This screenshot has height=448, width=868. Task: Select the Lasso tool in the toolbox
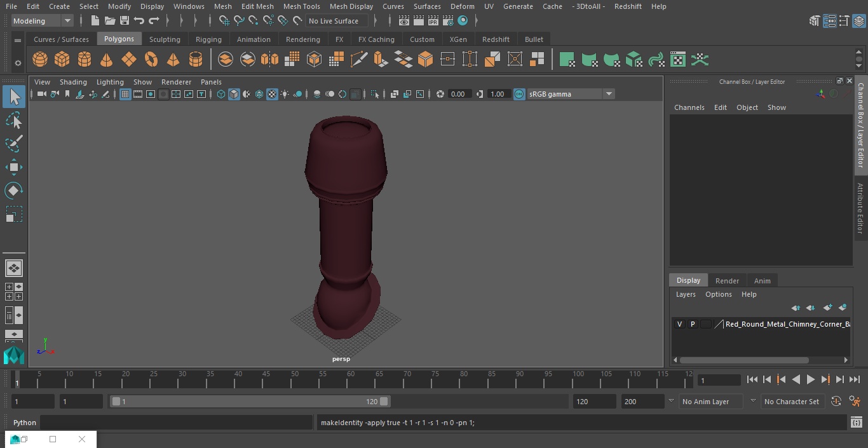[x=14, y=120]
